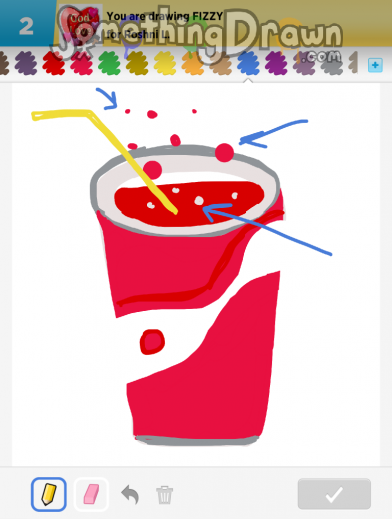392x519 pixels.
Task: Click the blue turn number 2 badge
Action: pyautogui.click(x=27, y=24)
